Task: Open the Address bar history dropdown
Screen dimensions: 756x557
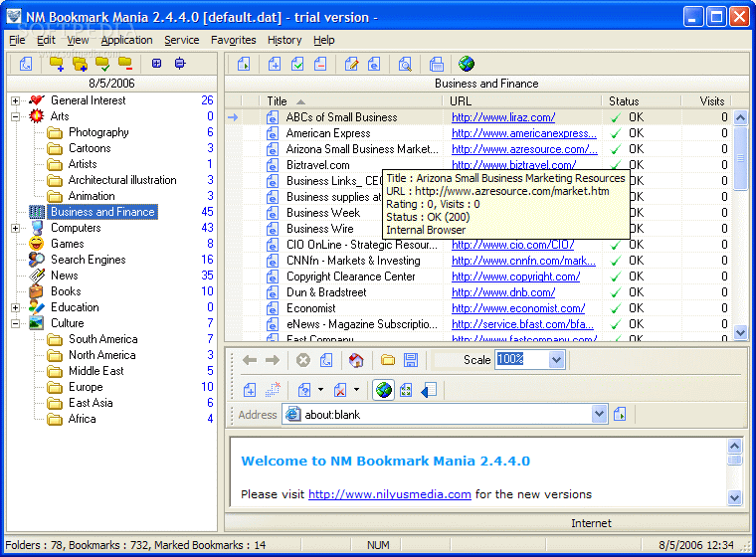Action: [x=599, y=414]
